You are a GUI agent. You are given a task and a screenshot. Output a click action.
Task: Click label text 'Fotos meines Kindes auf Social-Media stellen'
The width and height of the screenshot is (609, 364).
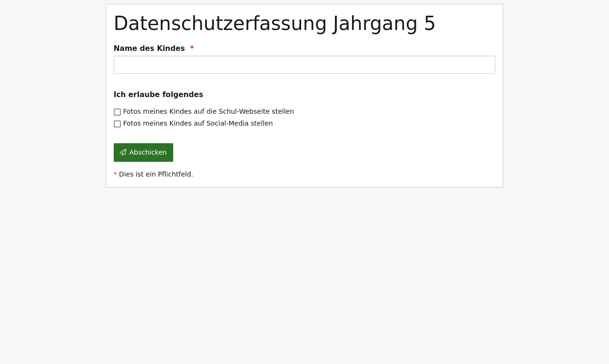(198, 123)
